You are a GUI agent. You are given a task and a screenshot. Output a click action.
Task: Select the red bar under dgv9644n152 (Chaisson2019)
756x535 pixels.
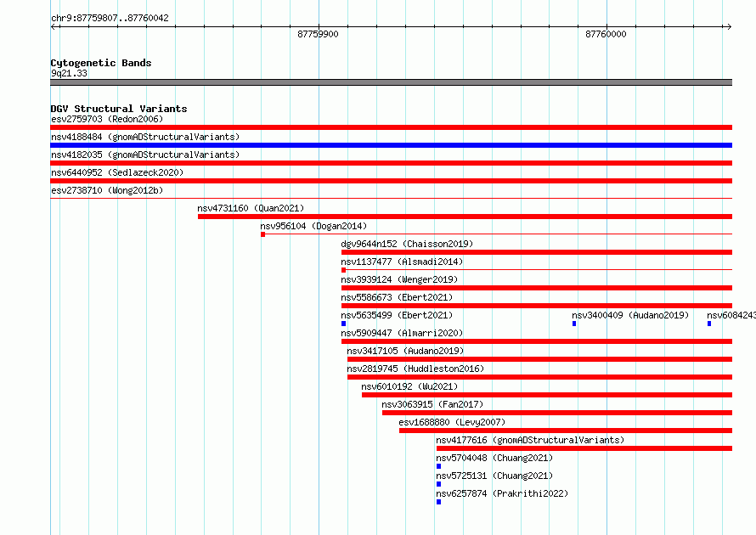537,252
